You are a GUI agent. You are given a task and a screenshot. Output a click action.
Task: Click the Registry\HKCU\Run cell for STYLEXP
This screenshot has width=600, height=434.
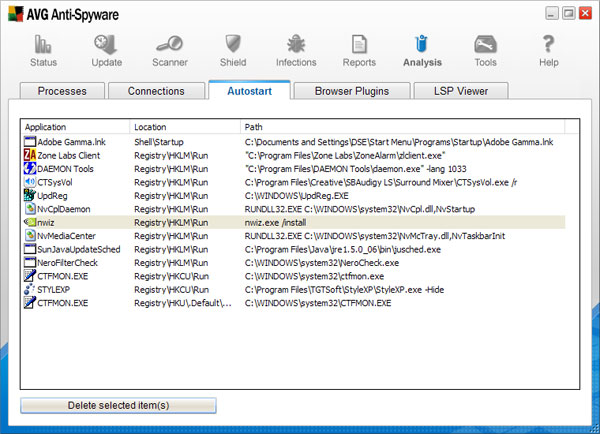pos(171,290)
